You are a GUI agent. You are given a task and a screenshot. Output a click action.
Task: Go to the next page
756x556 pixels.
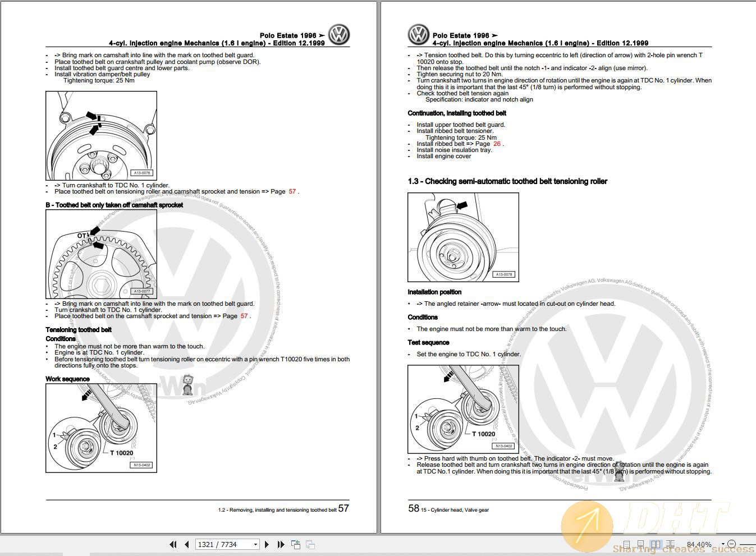pos(267,544)
